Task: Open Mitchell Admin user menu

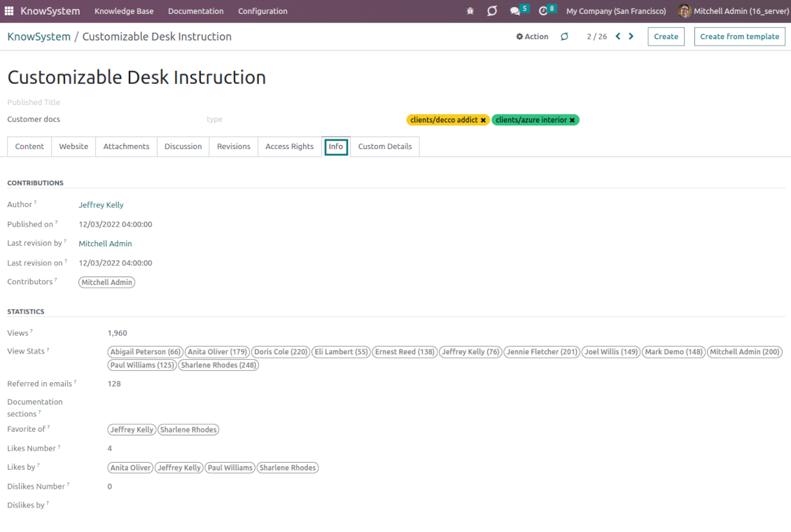Action: tap(733, 10)
